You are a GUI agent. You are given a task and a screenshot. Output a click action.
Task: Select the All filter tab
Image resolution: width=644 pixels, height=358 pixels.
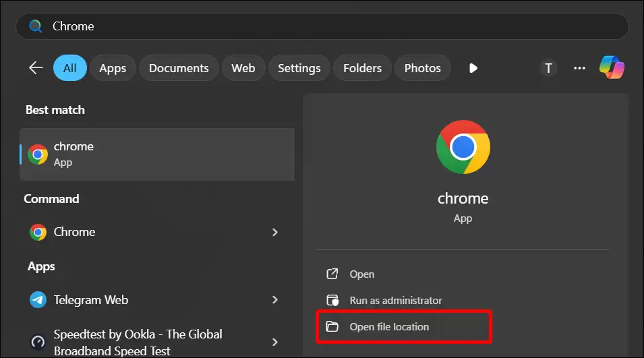[70, 67]
